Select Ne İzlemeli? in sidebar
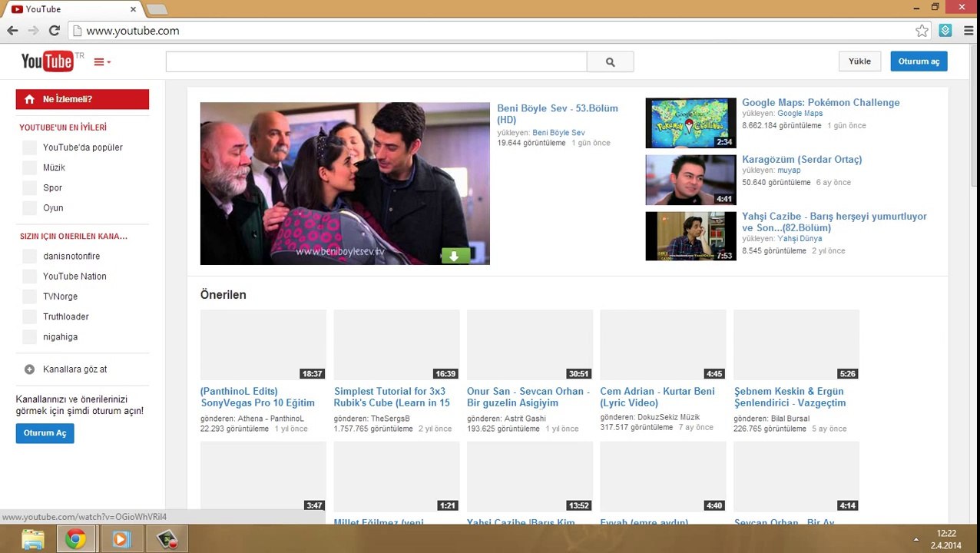Viewport: 980px width, 553px height. (x=82, y=99)
